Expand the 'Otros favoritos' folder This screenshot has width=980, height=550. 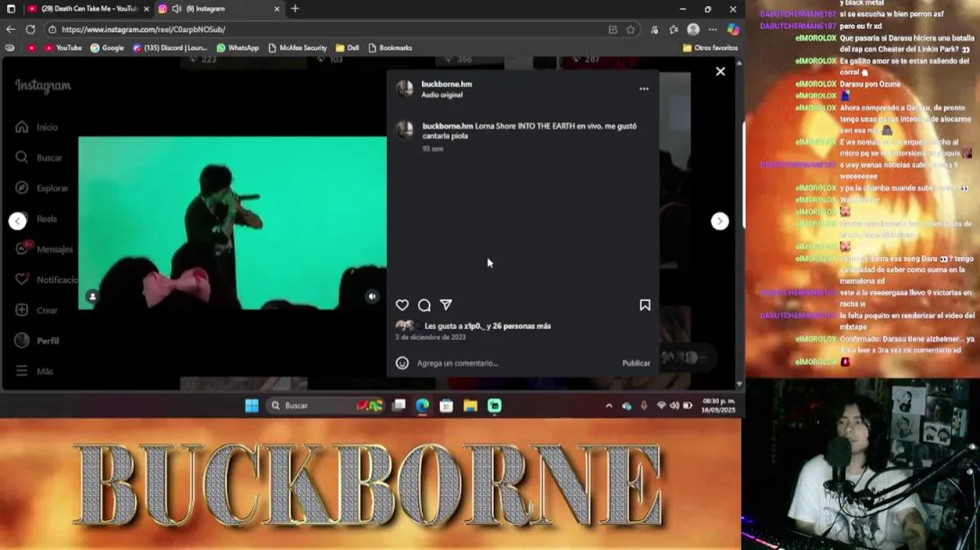[x=710, y=47]
